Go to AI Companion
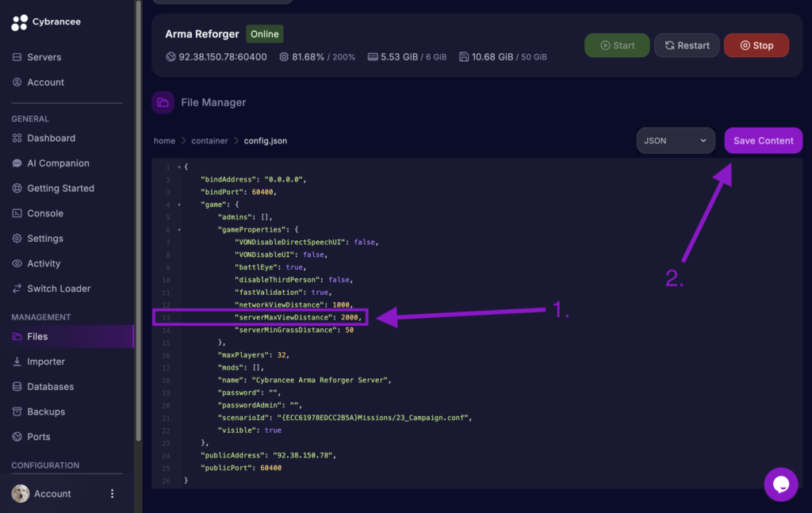 58,163
